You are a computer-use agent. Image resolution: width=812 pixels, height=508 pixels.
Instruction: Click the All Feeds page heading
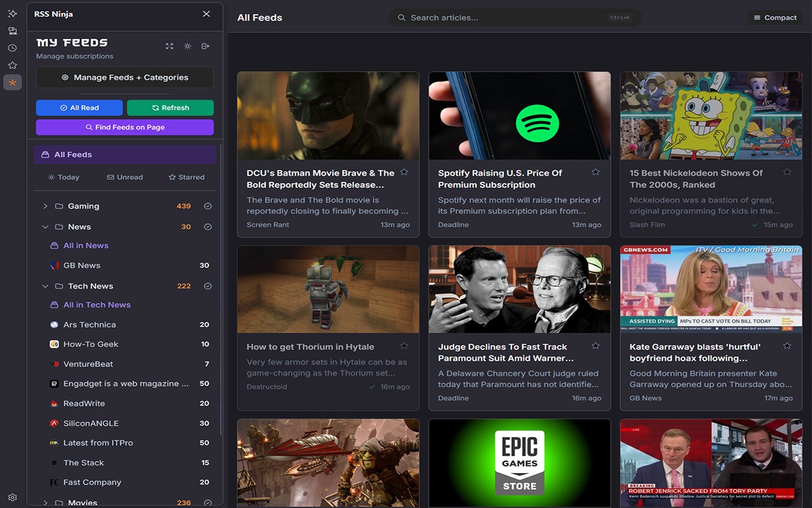(259, 18)
